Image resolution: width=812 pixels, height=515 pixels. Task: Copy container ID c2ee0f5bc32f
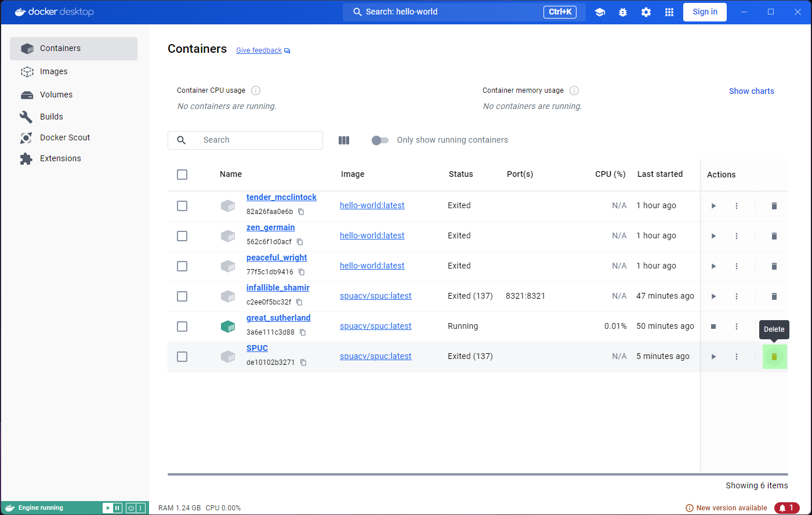[299, 302]
